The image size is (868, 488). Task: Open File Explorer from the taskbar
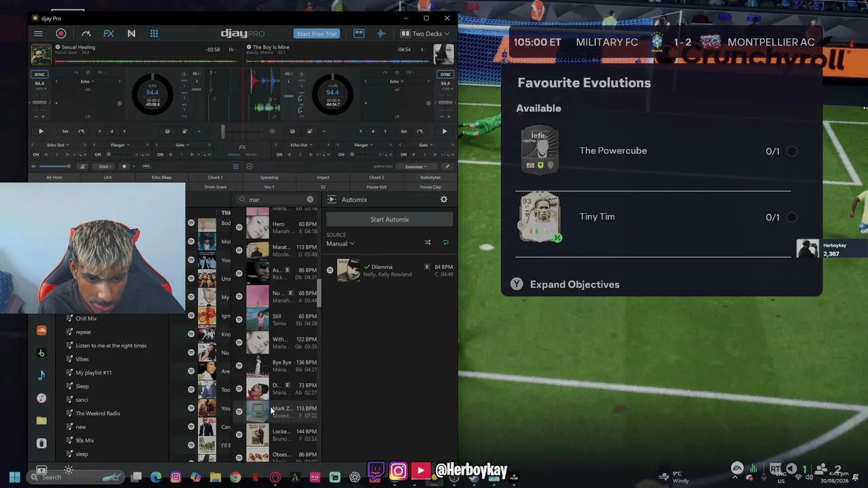[216, 477]
